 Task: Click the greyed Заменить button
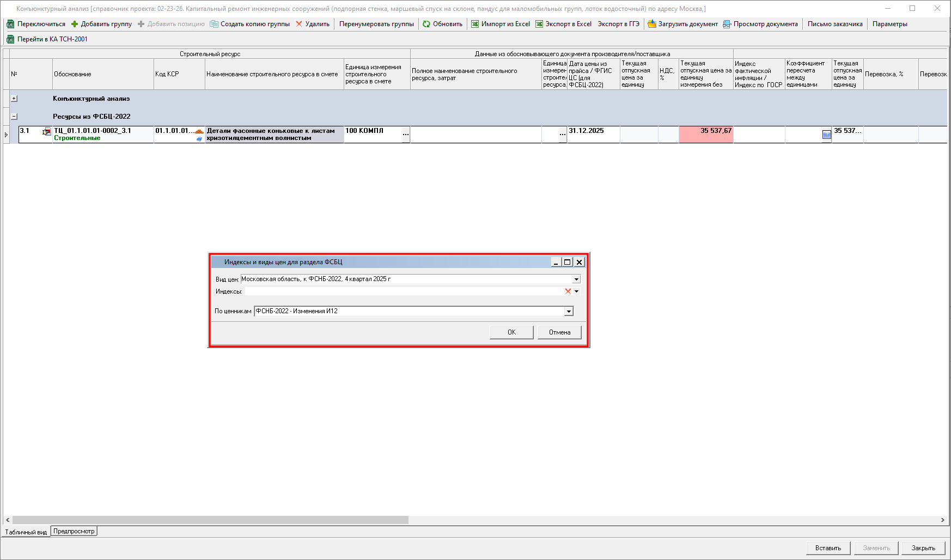(876, 548)
